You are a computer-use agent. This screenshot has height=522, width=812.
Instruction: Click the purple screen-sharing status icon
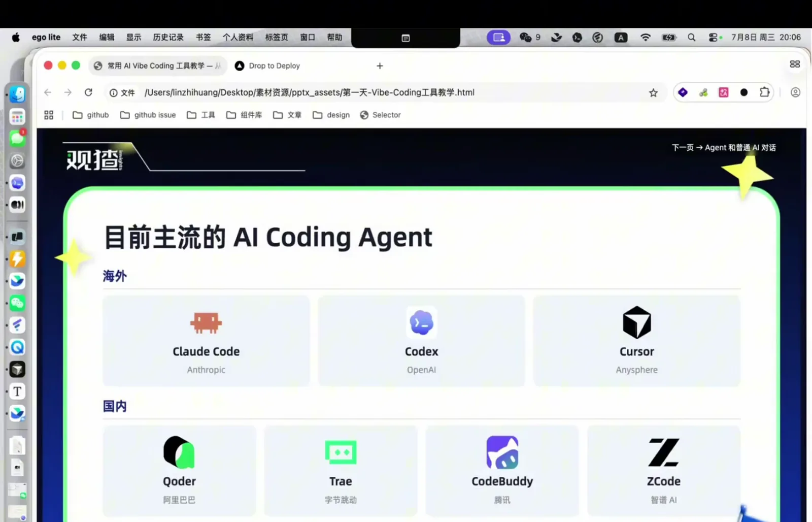point(498,37)
